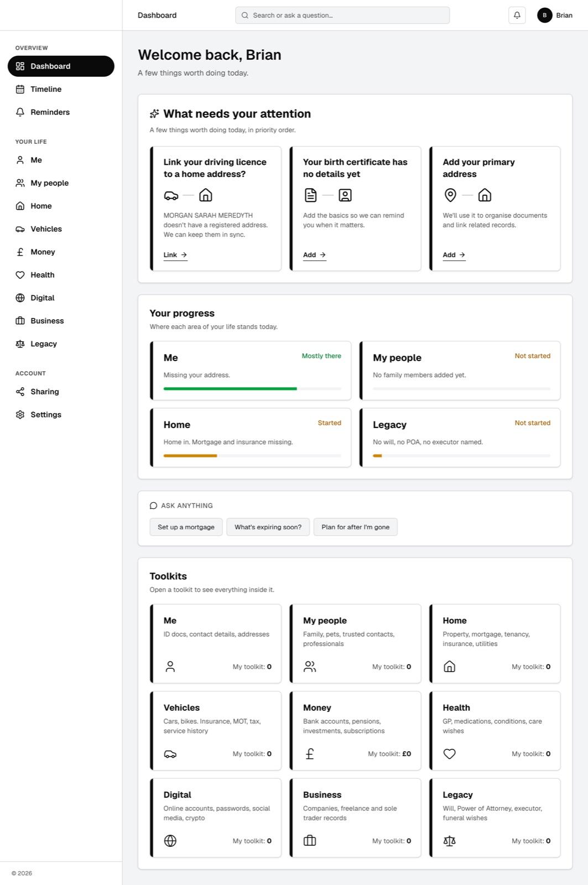
Task: Open the My people progress card
Action: [x=460, y=371]
